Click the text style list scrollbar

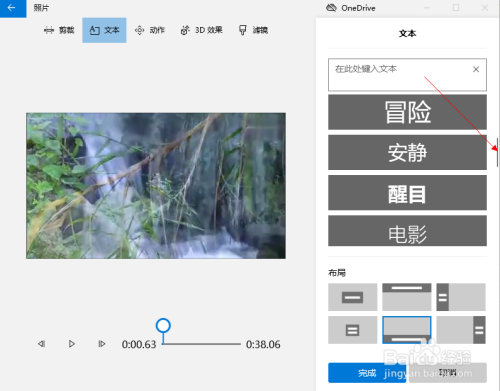[x=497, y=152]
